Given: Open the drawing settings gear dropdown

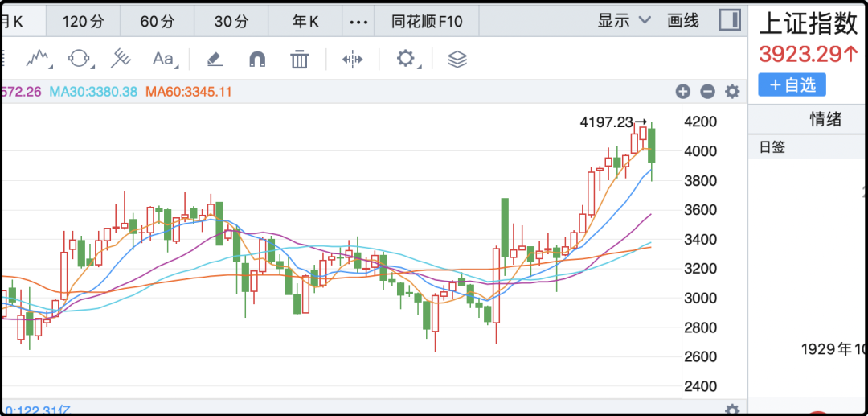Looking at the screenshot, I should coord(407,59).
